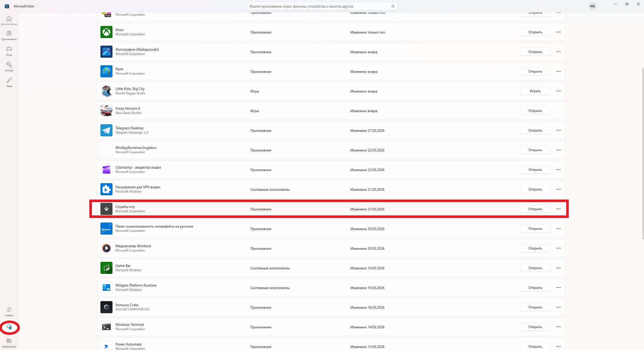Launch Telegram Desktop with its Открыть button
Viewport: 644px width, 350px height.
[535, 130]
